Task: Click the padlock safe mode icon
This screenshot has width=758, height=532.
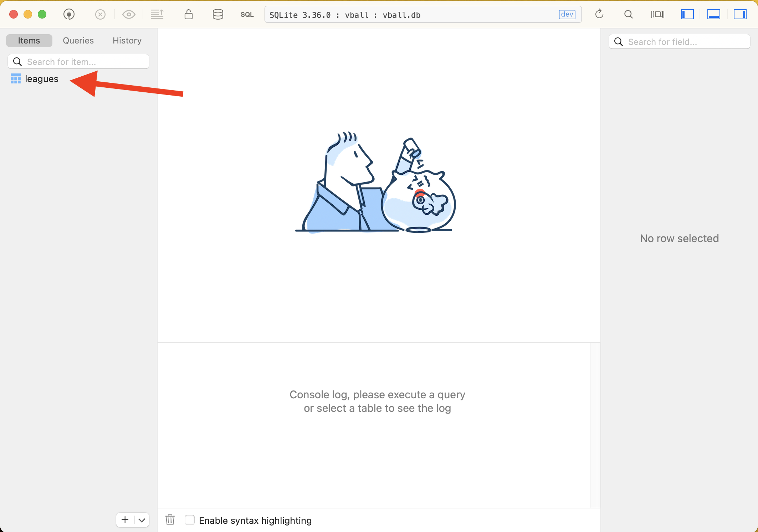Action: tap(189, 14)
